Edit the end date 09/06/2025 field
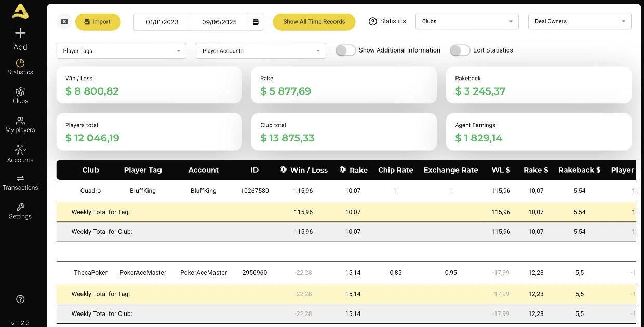This screenshot has width=644, height=327. pyautogui.click(x=219, y=22)
